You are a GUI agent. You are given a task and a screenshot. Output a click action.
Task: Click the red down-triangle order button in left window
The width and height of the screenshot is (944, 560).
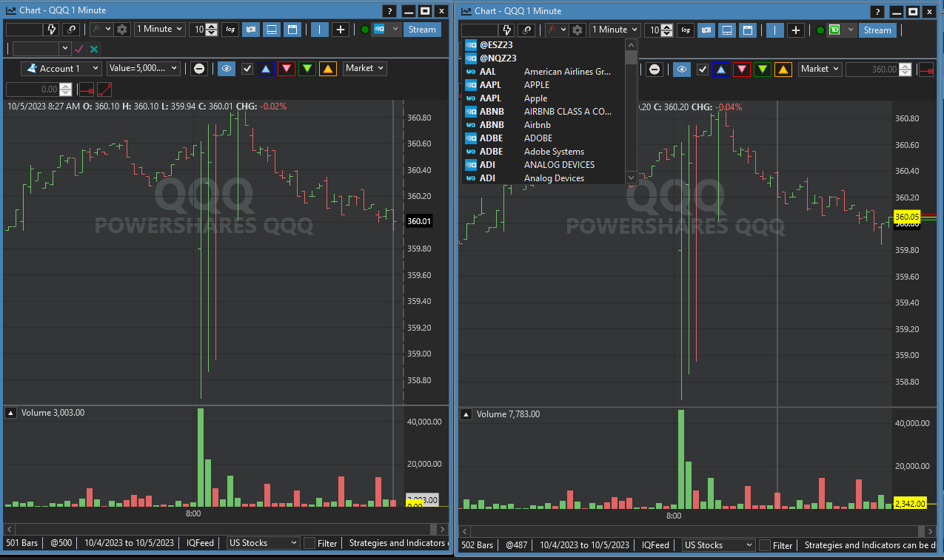coord(287,69)
